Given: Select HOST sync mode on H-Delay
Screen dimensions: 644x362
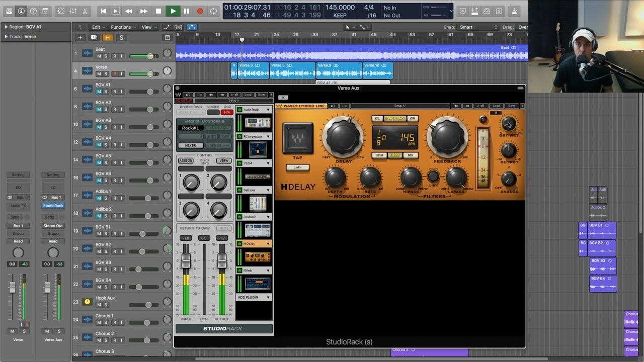Looking at the screenshot, I should point(395,155).
